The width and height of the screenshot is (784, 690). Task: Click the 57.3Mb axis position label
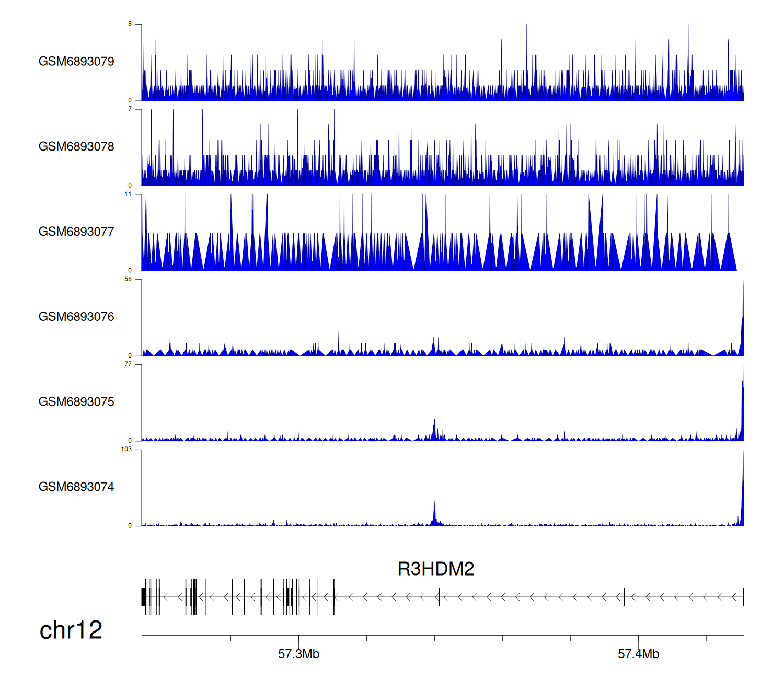[x=298, y=654]
